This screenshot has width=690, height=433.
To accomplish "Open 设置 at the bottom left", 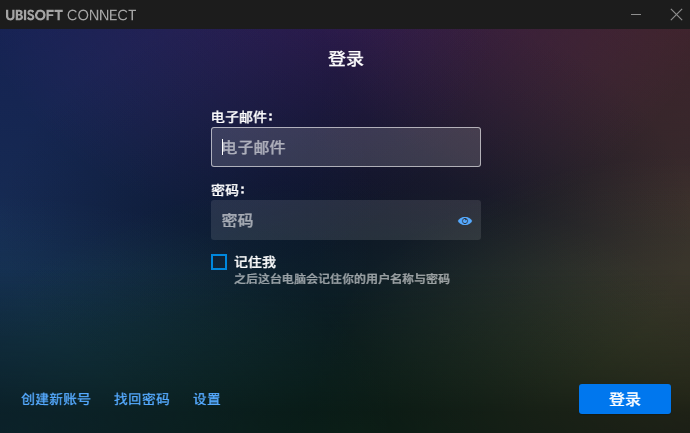I will pos(207,399).
